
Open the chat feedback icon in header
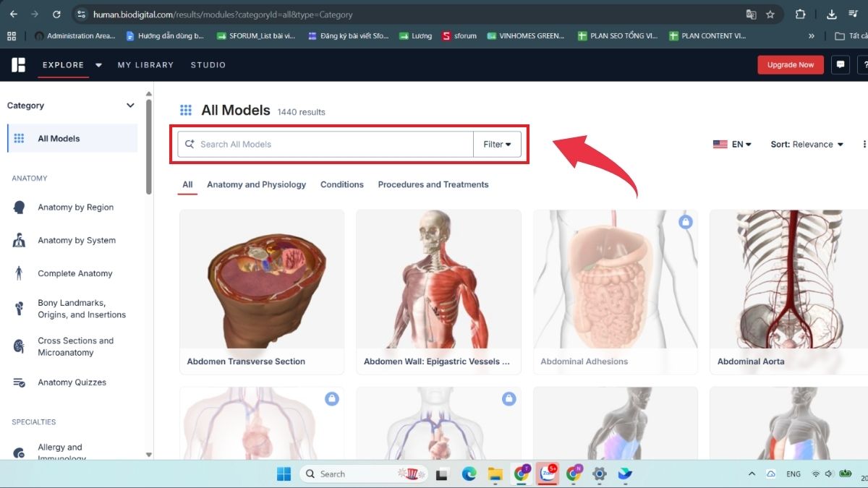pos(840,64)
